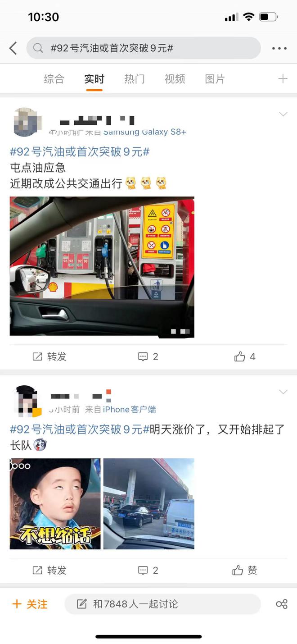Tap the back arrow icon
Screen dimensions: 297x644
13,48
